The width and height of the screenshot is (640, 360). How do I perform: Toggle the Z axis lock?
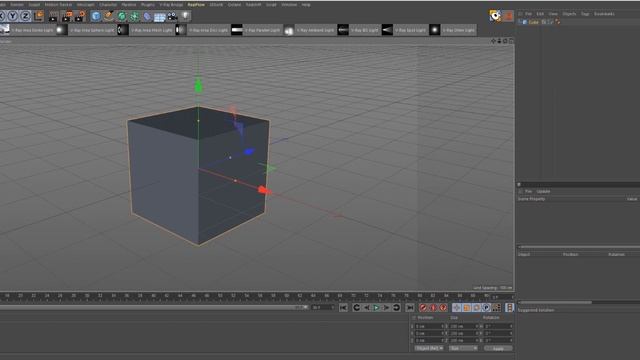25,16
